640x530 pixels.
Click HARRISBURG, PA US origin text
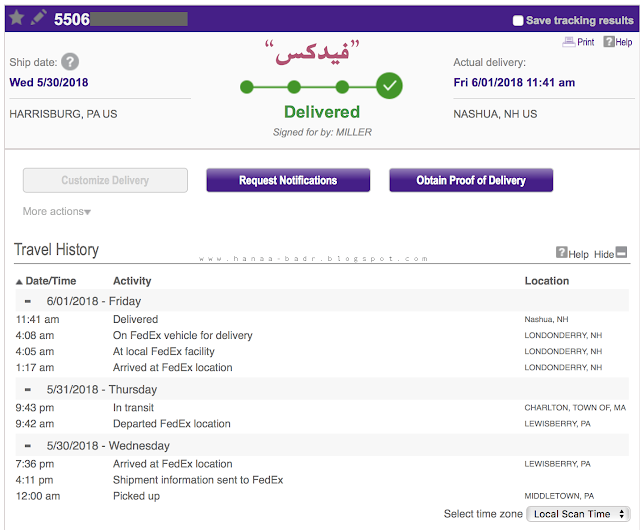pyautogui.click(x=63, y=114)
